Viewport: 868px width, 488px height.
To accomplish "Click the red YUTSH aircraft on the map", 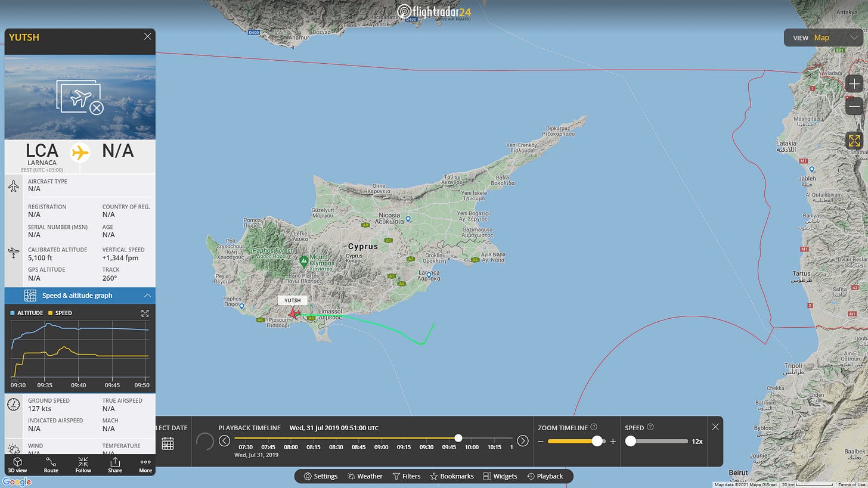I will click(293, 313).
